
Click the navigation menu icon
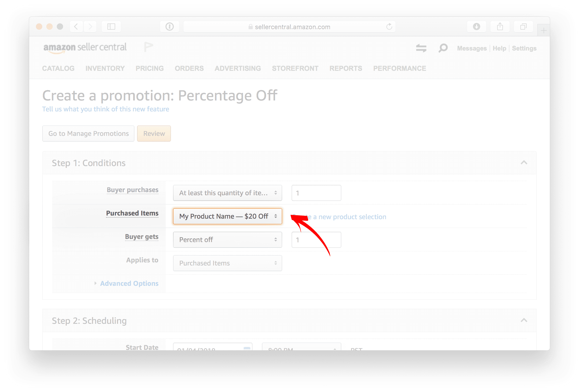(x=421, y=48)
